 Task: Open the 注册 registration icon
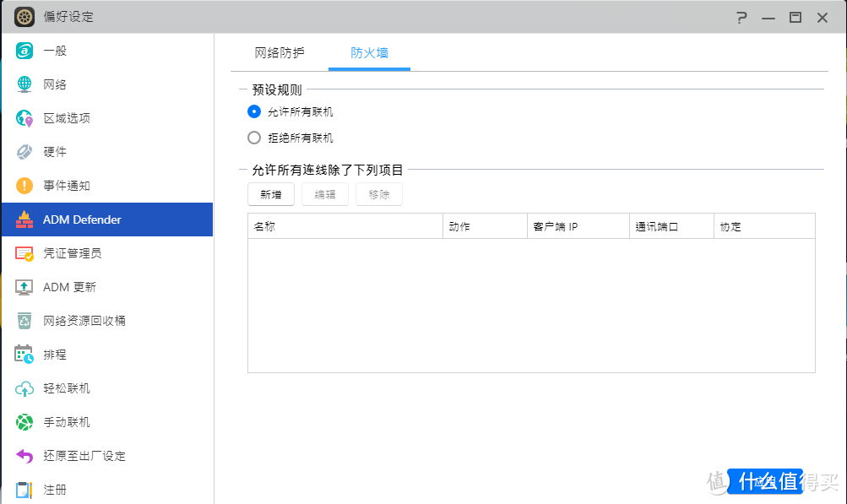tap(24, 490)
